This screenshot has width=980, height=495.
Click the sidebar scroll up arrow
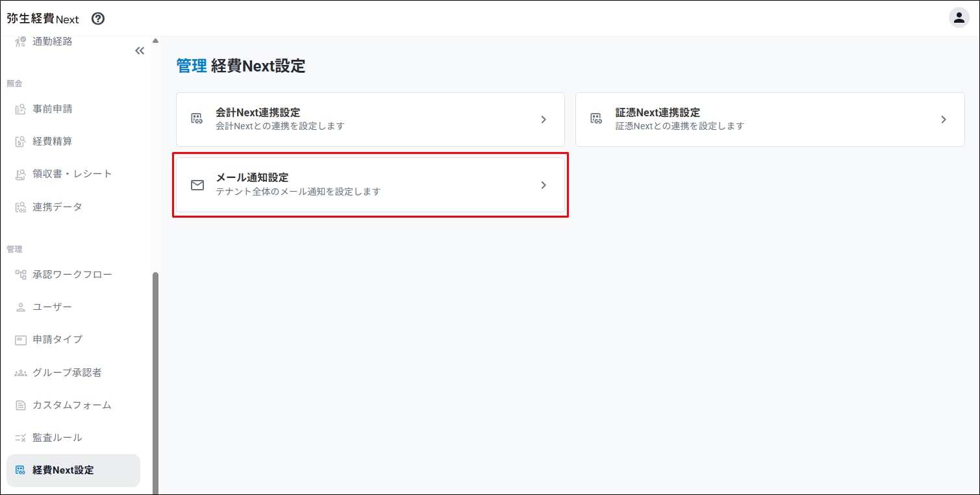155,41
